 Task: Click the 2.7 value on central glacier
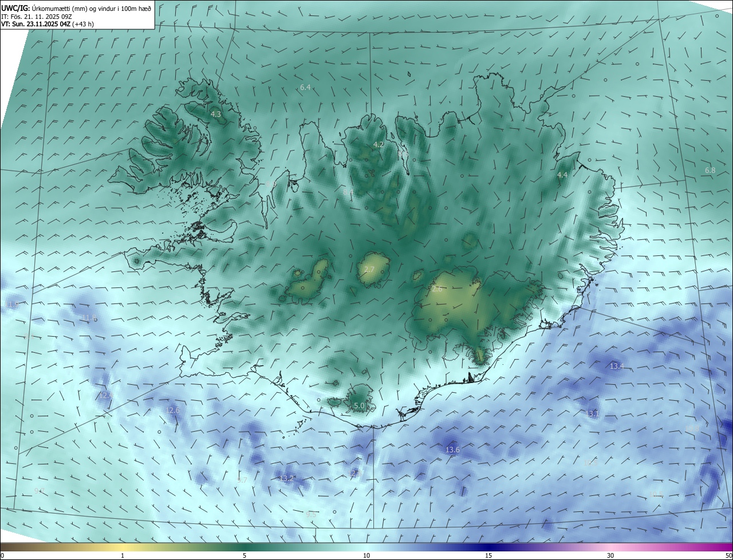point(369,269)
